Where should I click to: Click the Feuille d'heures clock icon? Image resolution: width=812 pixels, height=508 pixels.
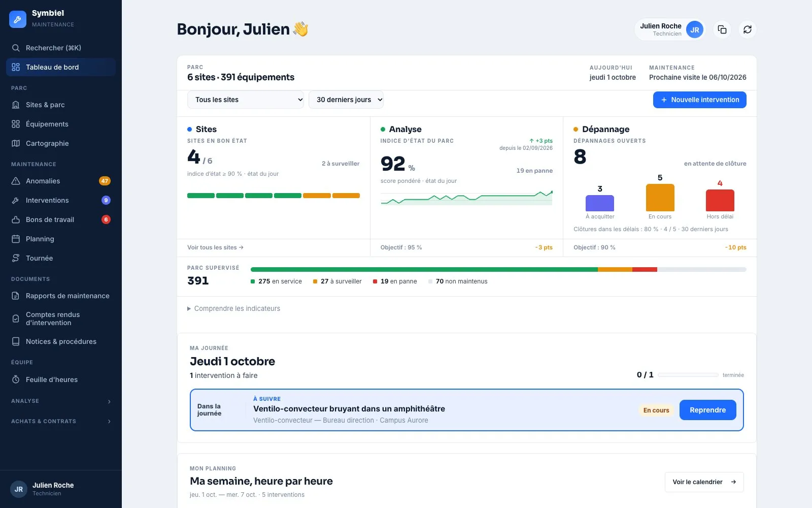(x=16, y=379)
